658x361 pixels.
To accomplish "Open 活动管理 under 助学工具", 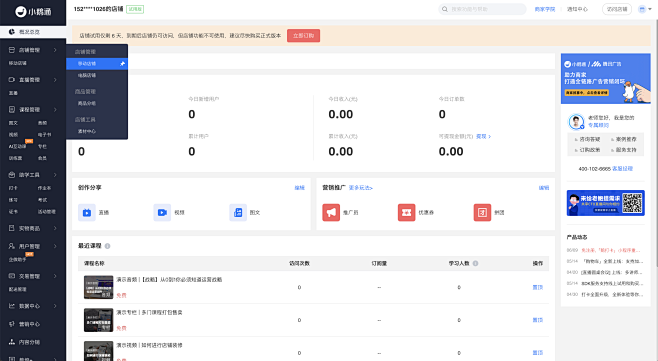I will coord(47,212).
